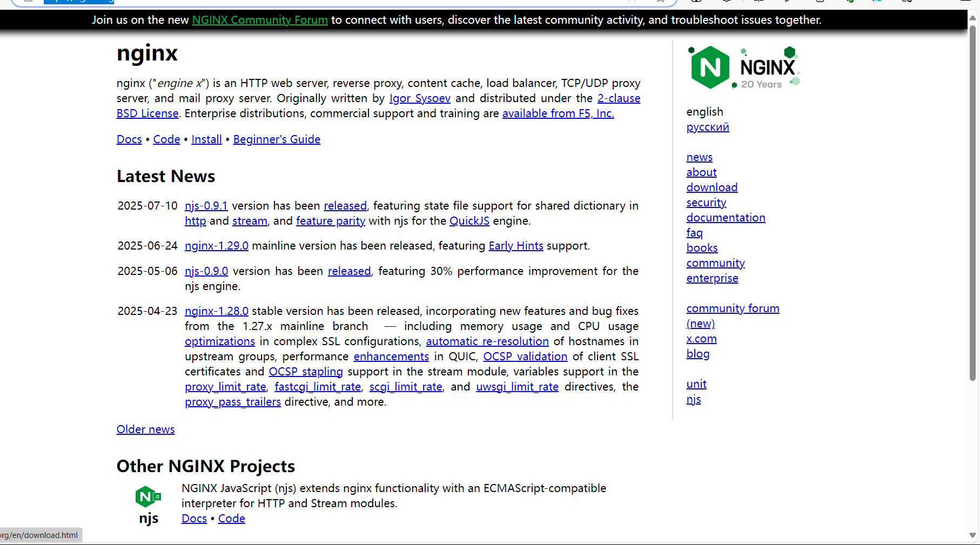Open the Install link
This screenshot has width=980, height=545.
click(206, 139)
